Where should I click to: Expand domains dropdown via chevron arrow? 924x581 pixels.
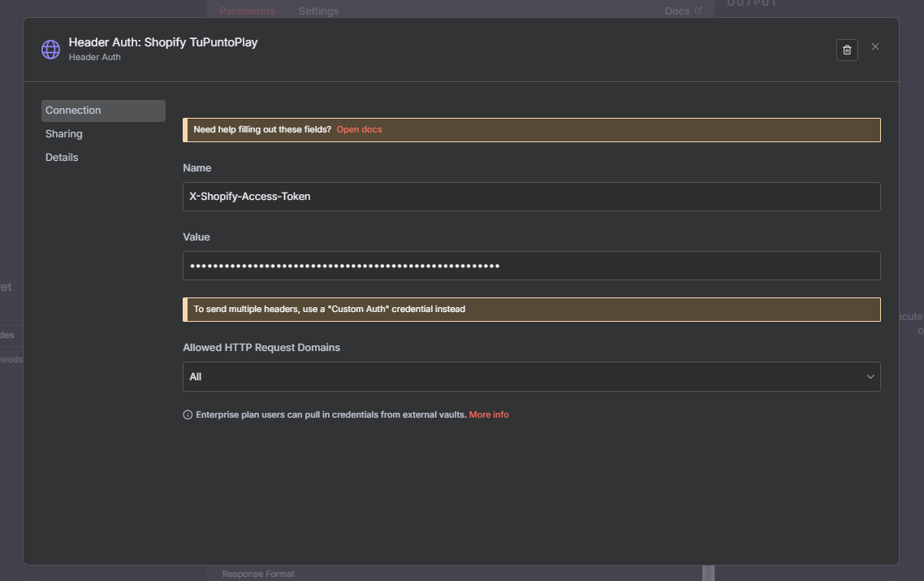870,376
